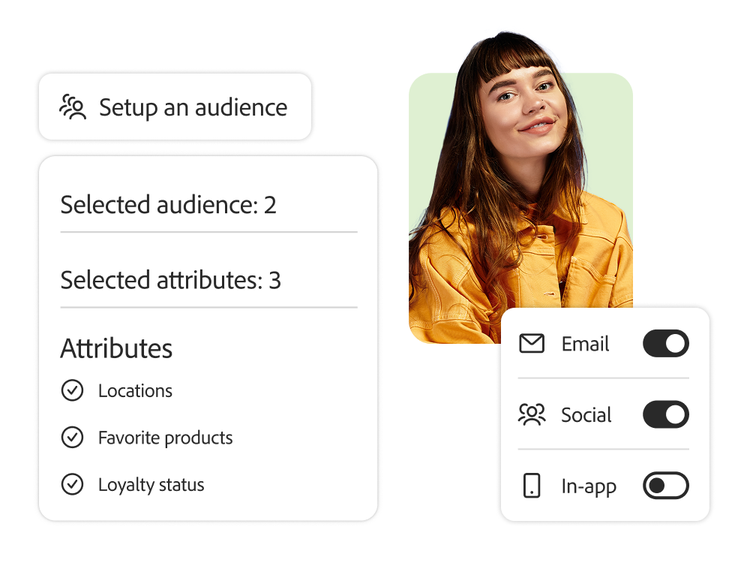The height and width of the screenshot is (563, 750).
Task: Uncheck the Favorite products attribute
Action: 72,438
